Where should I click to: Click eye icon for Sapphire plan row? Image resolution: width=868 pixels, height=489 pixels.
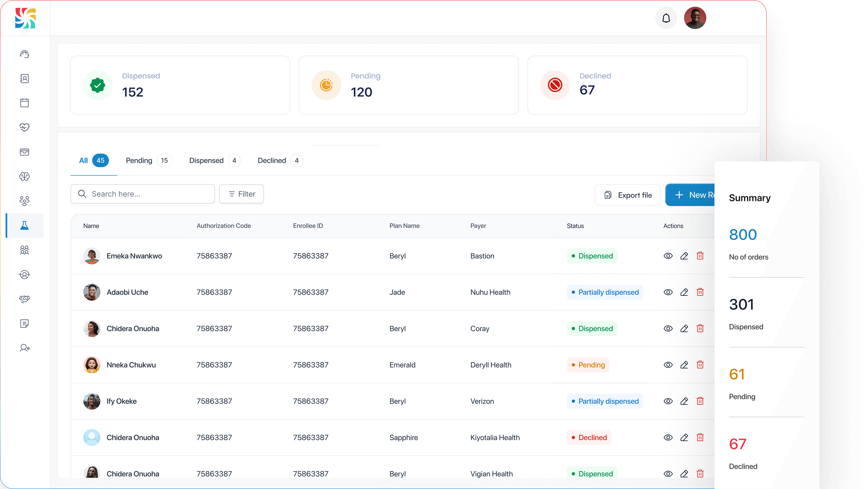[668, 437]
